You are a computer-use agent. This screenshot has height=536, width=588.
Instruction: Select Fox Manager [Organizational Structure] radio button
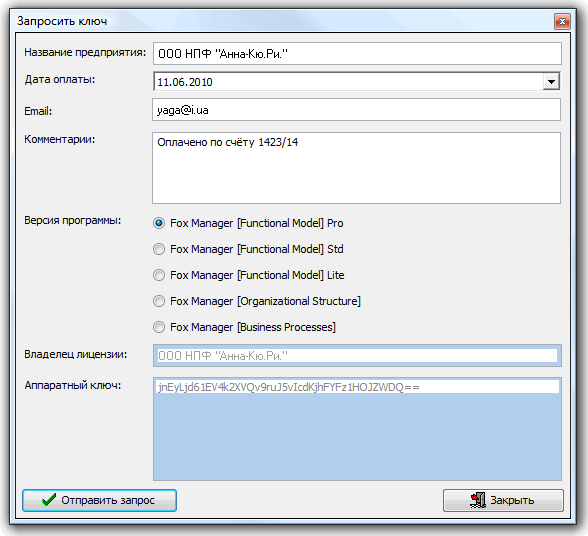(x=159, y=301)
